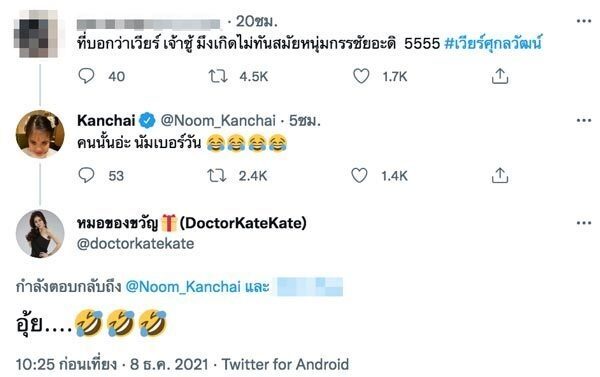Retweet the first tweet showing 4.5K
Image resolution: width=600 pixels, height=377 pixels.
click(x=218, y=76)
